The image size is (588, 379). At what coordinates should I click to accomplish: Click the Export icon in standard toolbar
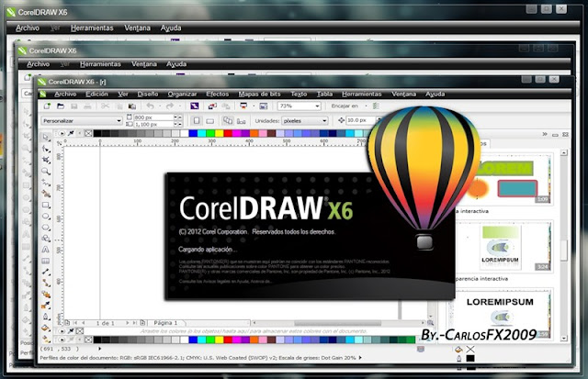point(226,106)
